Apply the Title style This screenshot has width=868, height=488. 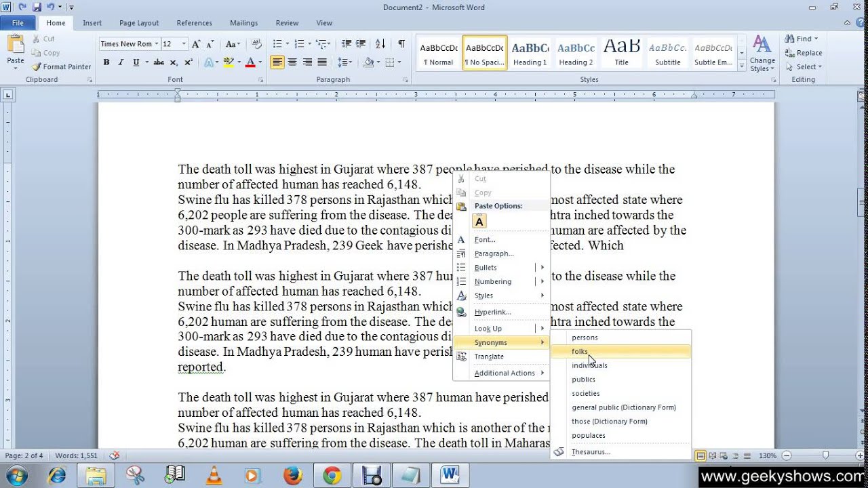pos(621,54)
